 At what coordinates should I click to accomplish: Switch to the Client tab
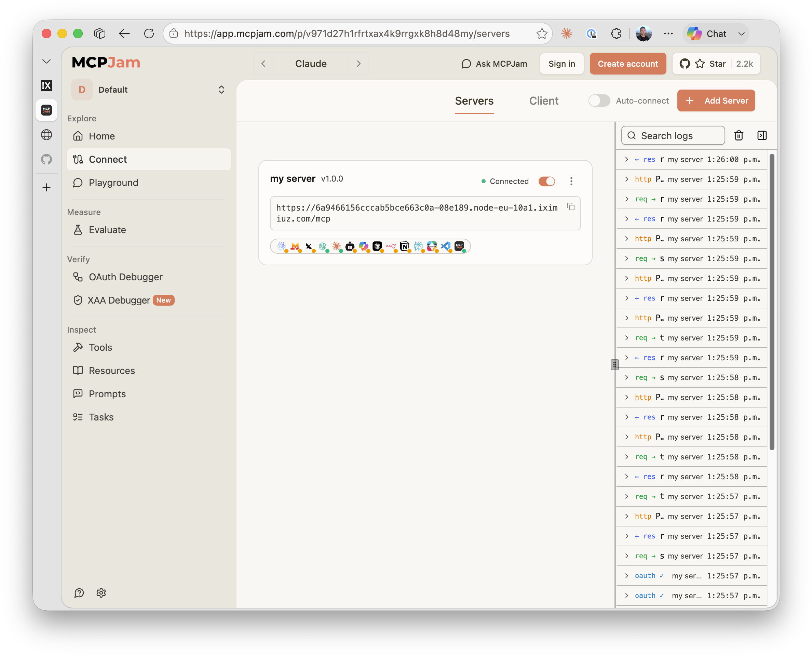click(x=543, y=101)
